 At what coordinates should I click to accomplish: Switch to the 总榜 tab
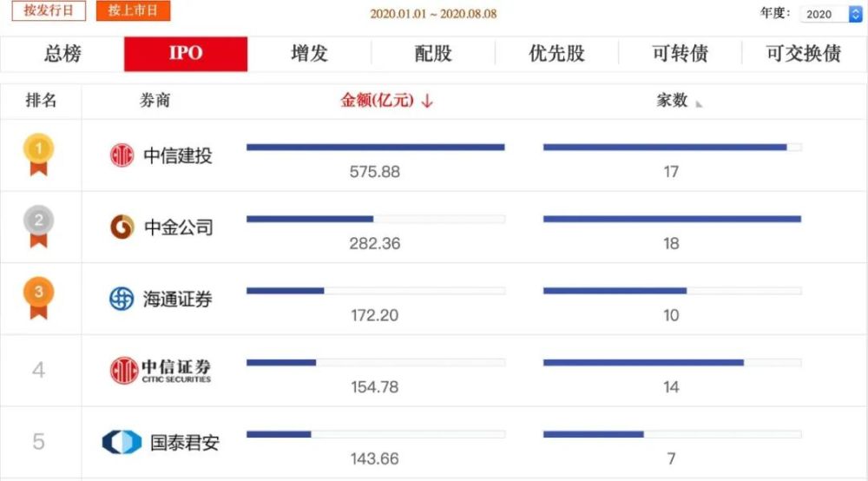62,54
